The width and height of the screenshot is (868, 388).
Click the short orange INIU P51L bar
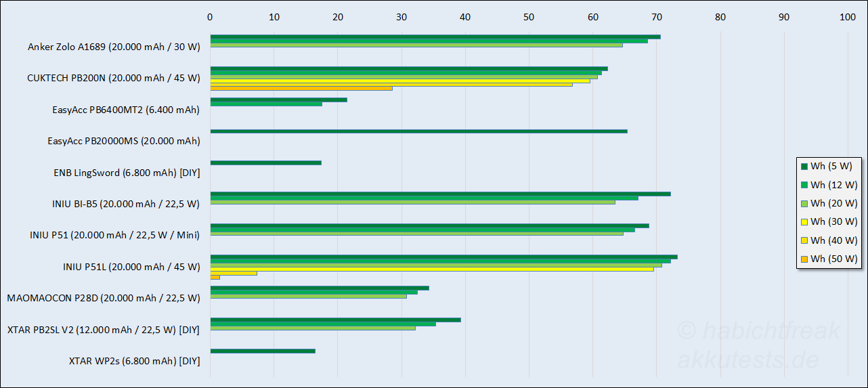215,277
